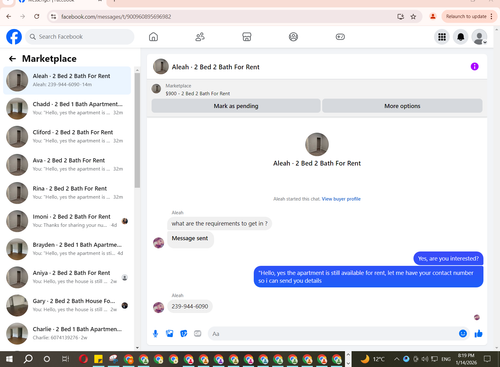Click scroll-down arrow of conversation list
Image resolution: width=500 pixels, height=367 pixels.
[137, 347]
